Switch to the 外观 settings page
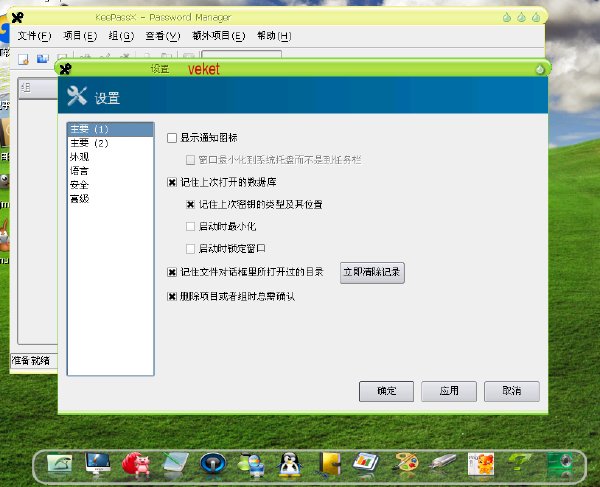 tap(111, 157)
